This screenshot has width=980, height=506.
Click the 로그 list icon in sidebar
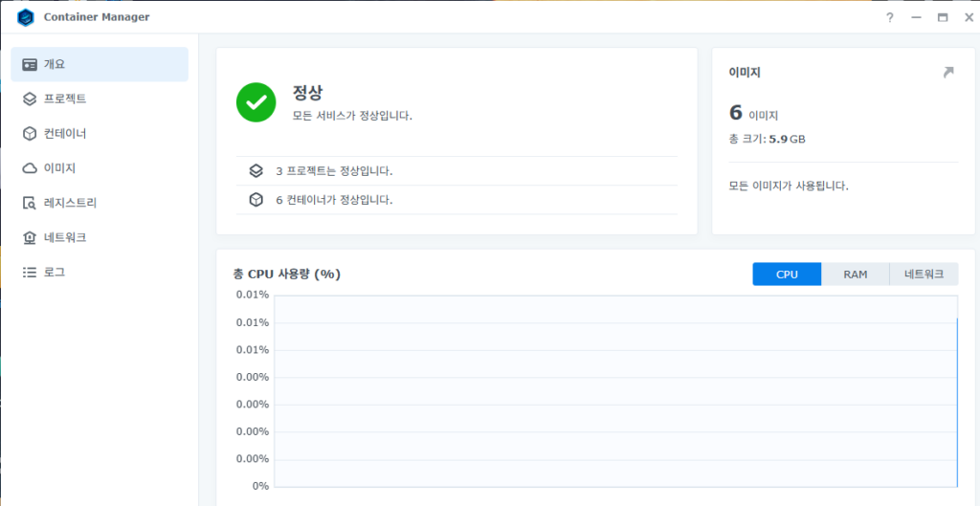point(30,272)
